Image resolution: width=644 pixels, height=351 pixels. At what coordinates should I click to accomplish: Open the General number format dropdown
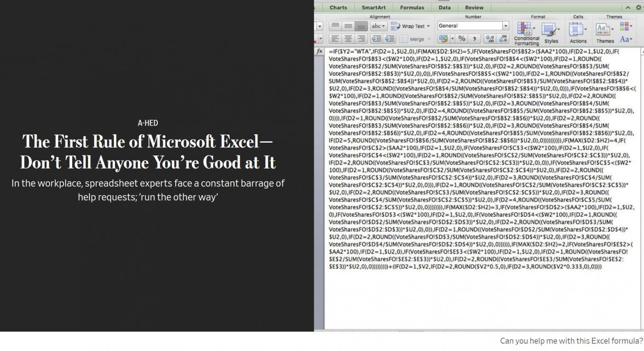[506, 26]
